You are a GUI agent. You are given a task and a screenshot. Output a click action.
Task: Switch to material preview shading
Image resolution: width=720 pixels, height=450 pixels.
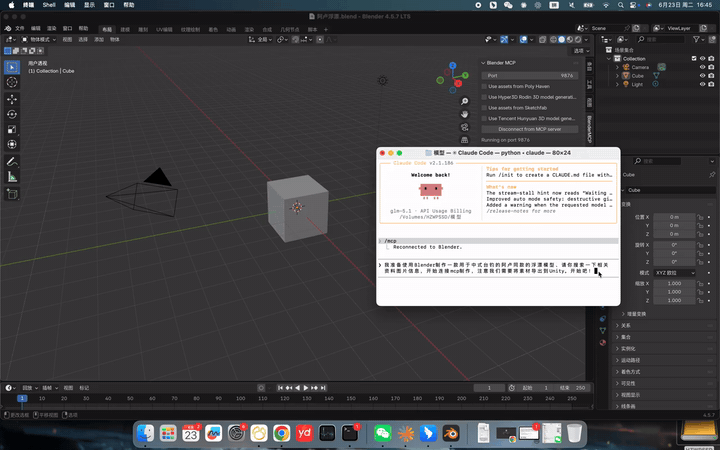coord(570,39)
